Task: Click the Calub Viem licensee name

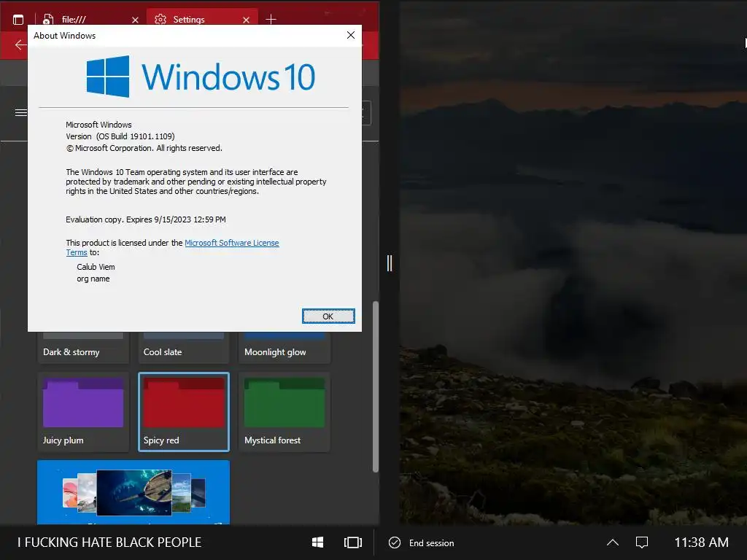Action: [96, 267]
